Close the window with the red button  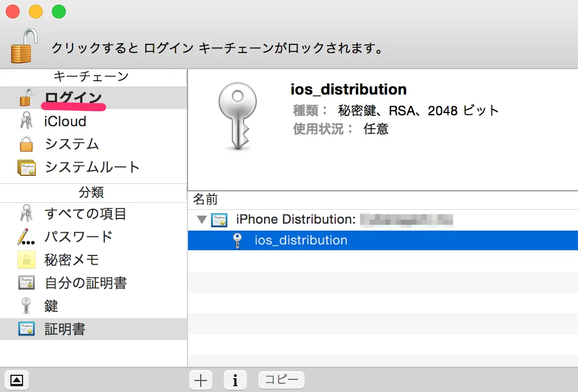[x=13, y=12]
